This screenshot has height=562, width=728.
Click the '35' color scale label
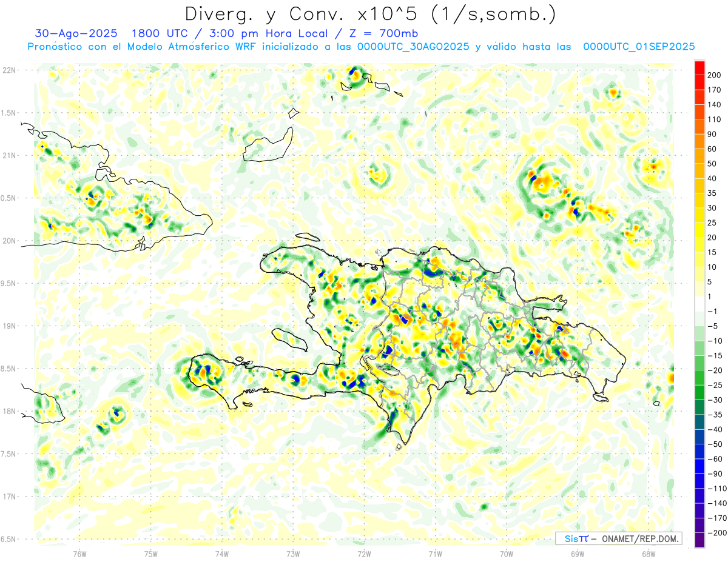pos(712,193)
